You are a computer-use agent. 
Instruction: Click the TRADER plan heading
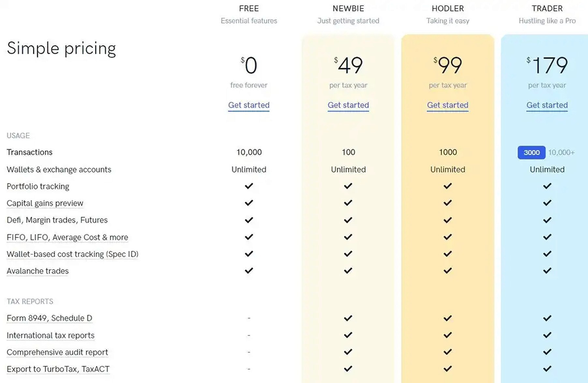[x=547, y=8]
